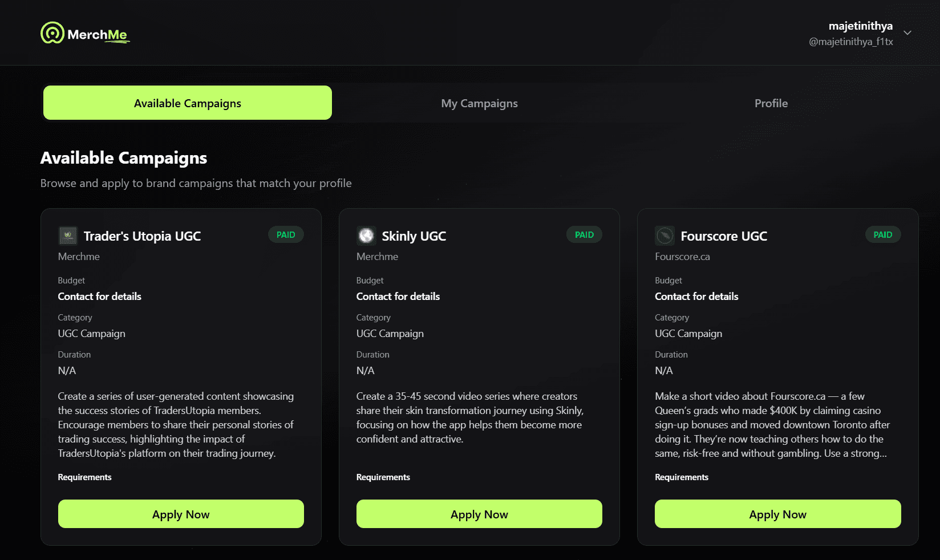940x560 pixels.
Task: Select the Trader's Utopia UGC campaign logo
Action: tap(67, 235)
